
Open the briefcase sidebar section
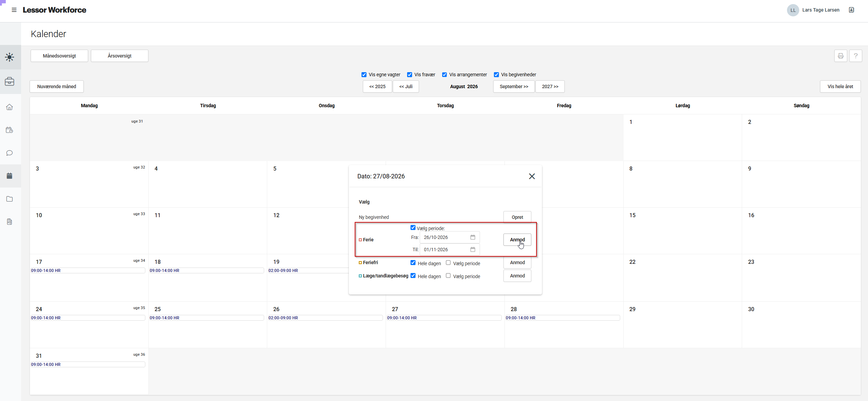(x=10, y=81)
